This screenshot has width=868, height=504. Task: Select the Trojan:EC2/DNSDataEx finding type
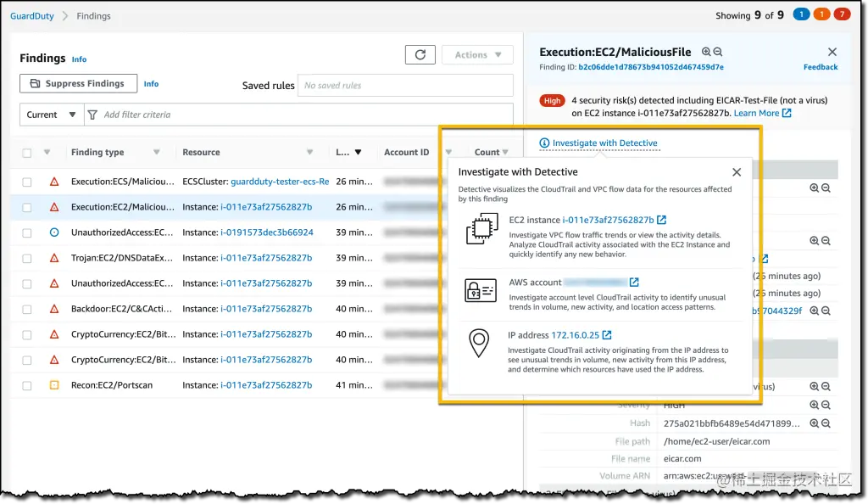click(x=122, y=258)
